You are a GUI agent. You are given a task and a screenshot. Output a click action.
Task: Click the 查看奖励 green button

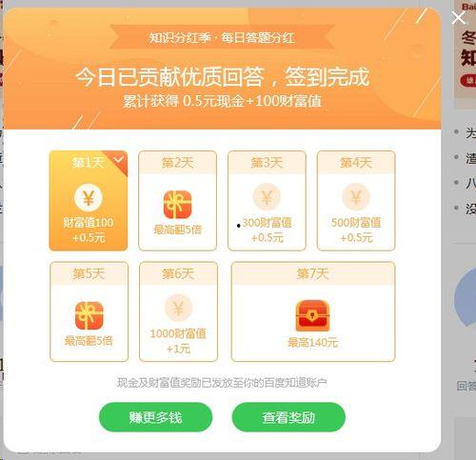point(288,417)
